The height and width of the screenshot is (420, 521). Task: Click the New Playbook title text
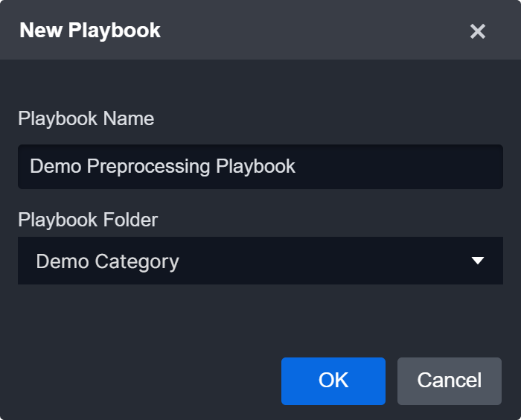click(x=90, y=31)
